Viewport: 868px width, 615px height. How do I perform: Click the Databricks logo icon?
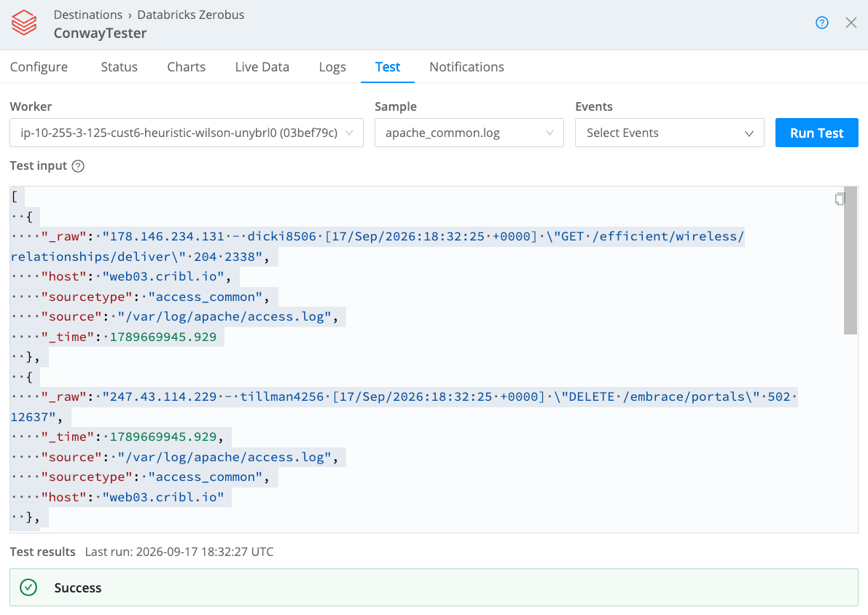click(24, 23)
